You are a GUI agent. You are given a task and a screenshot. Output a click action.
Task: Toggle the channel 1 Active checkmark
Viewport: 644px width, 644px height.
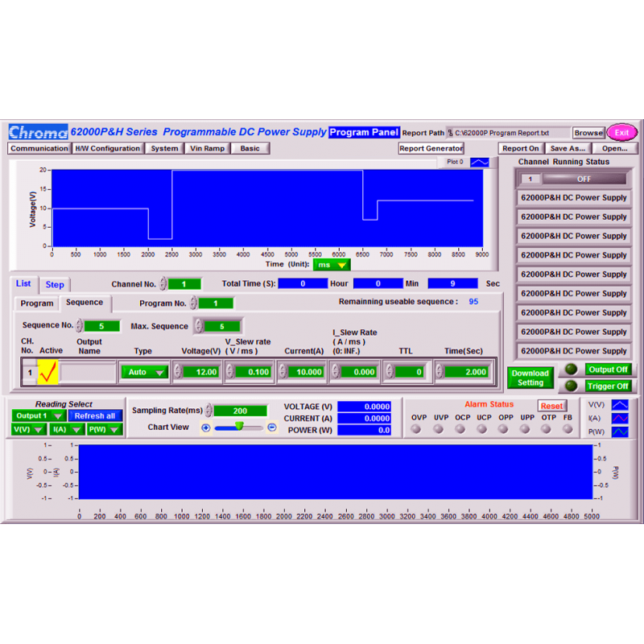click(47, 372)
